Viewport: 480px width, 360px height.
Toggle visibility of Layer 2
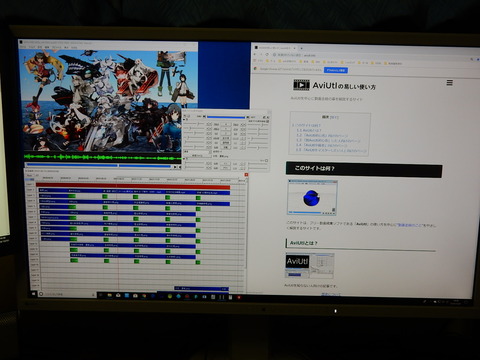pyautogui.click(x=30, y=190)
